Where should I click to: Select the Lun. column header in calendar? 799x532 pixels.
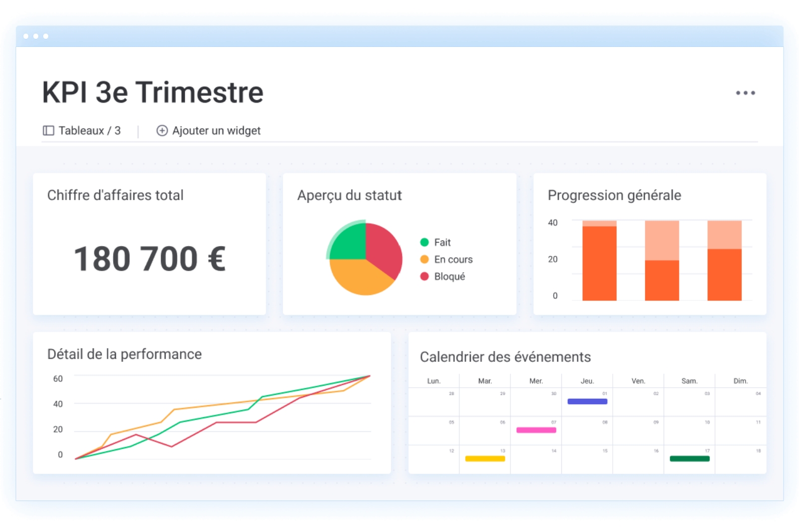point(433,381)
